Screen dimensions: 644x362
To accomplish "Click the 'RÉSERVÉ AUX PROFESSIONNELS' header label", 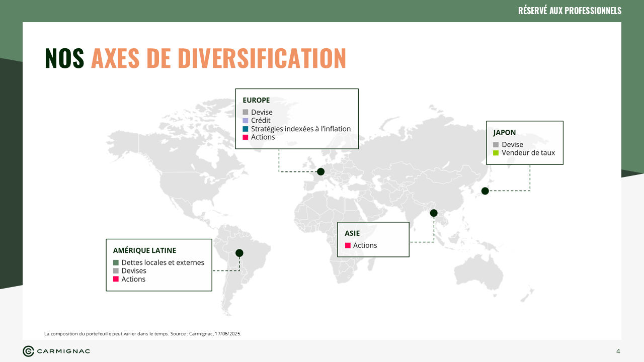I will [570, 11].
